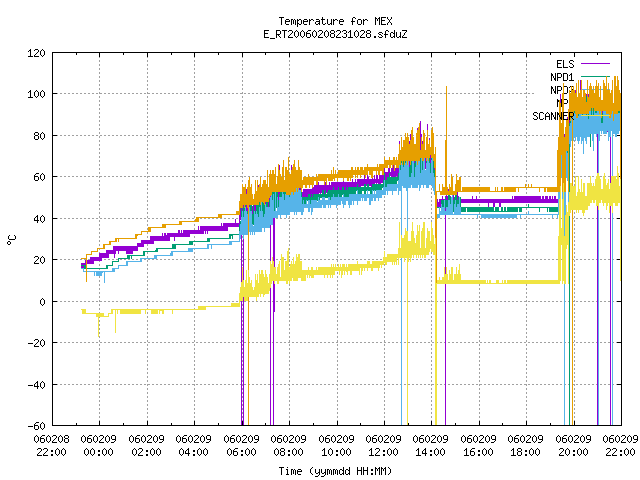Click the x-axis tick '060209 10:00'

pos(337,446)
